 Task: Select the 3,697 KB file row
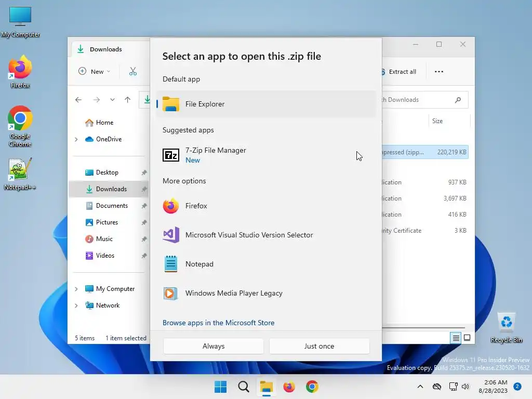[x=425, y=198]
